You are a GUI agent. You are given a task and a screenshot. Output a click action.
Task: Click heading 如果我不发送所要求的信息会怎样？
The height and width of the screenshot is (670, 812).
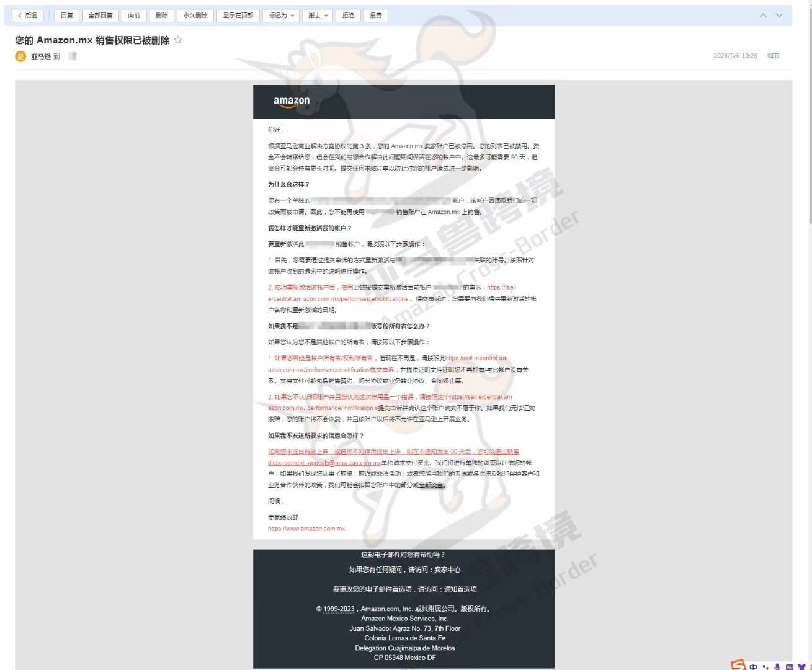[x=316, y=435]
